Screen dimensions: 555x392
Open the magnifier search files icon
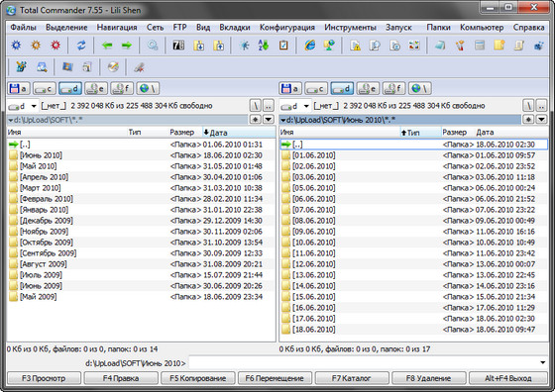pos(153,46)
